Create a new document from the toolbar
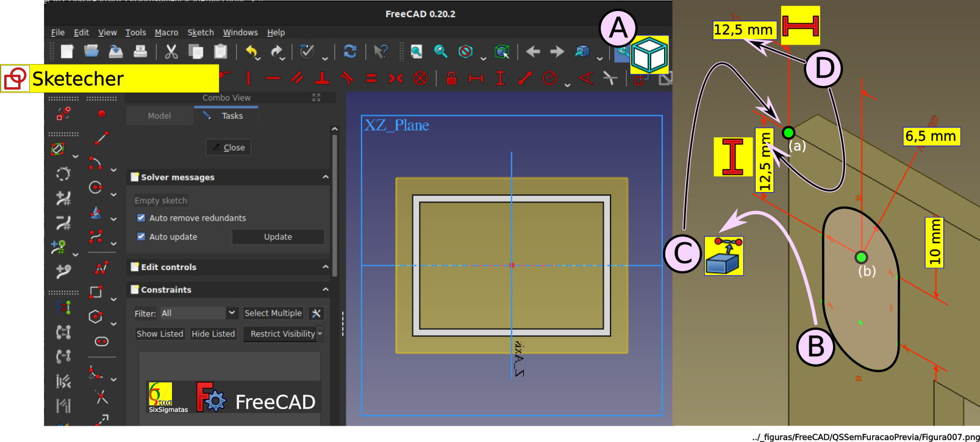Viewport: 980px width, 442px height. [x=66, y=52]
